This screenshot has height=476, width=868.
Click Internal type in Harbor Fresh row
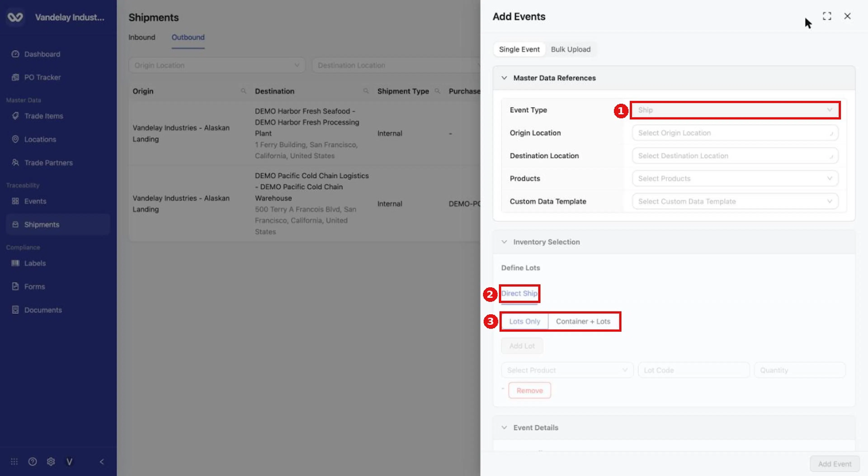389,133
